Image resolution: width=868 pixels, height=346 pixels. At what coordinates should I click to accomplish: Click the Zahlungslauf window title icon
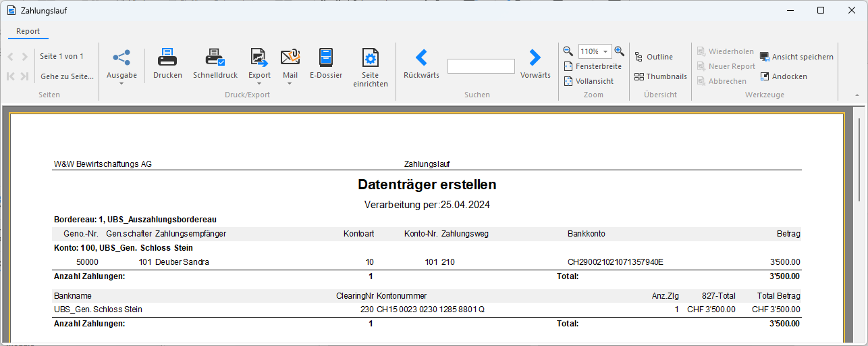[11, 11]
